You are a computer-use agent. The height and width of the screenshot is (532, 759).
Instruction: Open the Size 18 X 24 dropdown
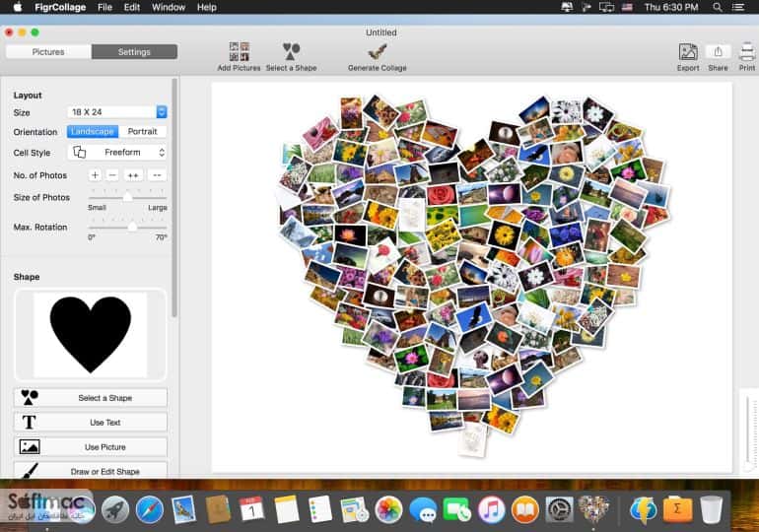[x=117, y=112]
